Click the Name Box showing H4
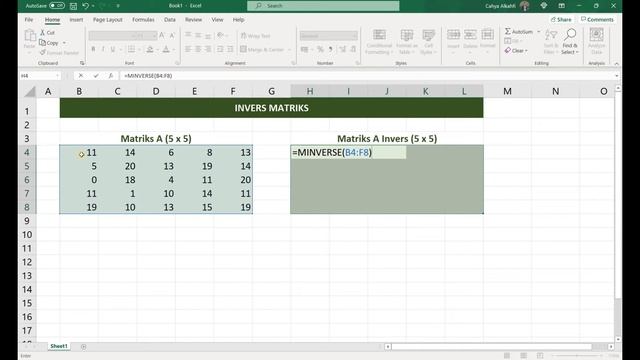640x360 pixels. pyautogui.click(x=40, y=76)
